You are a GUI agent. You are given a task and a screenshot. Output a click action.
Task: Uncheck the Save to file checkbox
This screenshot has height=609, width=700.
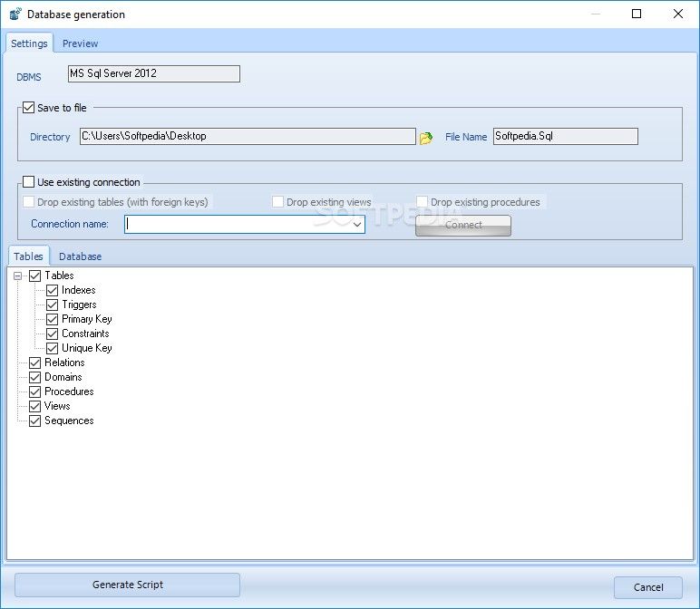pyautogui.click(x=29, y=108)
